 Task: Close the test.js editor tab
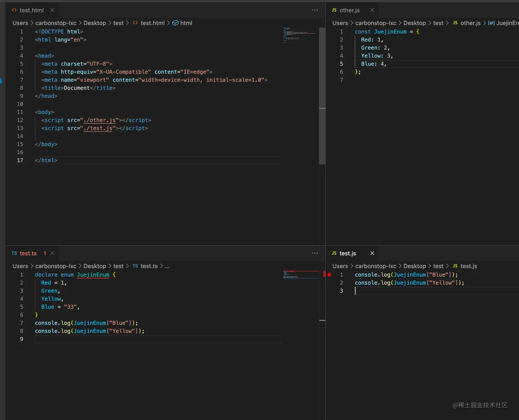372,253
